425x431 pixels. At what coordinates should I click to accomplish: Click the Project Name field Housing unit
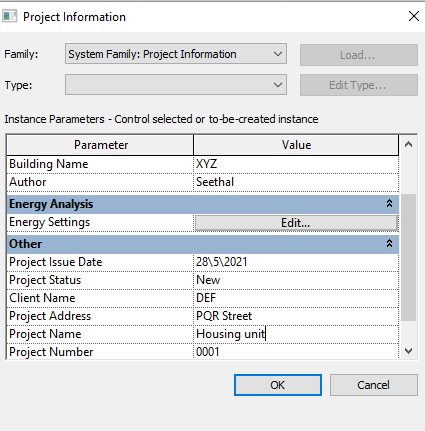tap(296, 334)
